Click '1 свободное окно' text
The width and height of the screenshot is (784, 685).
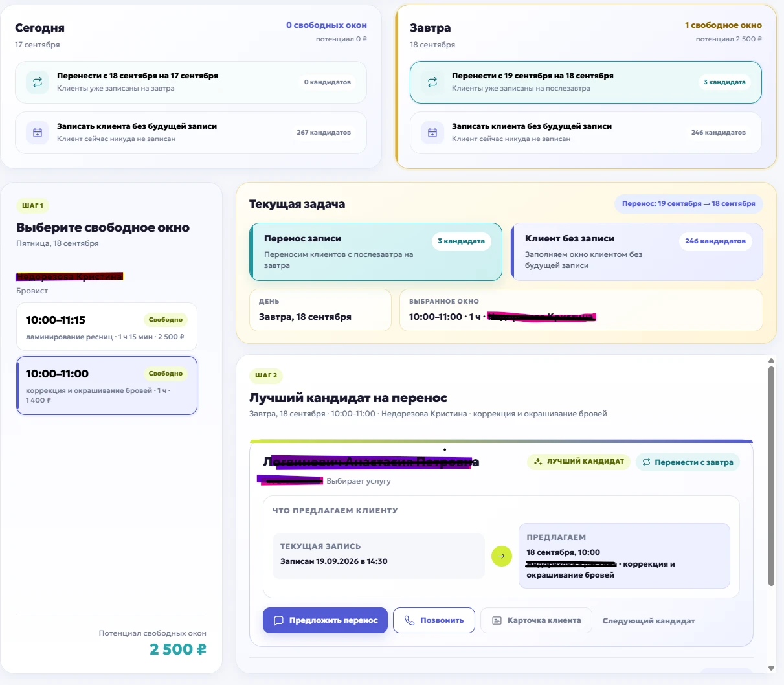(x=723, y=25)
